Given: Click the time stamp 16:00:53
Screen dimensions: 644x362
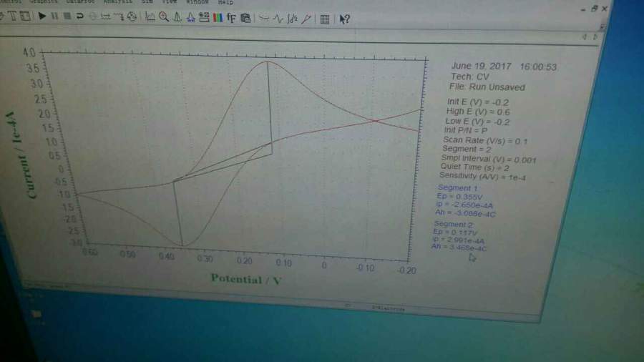Looking at the screenshot, I should (x=538, y=67).
